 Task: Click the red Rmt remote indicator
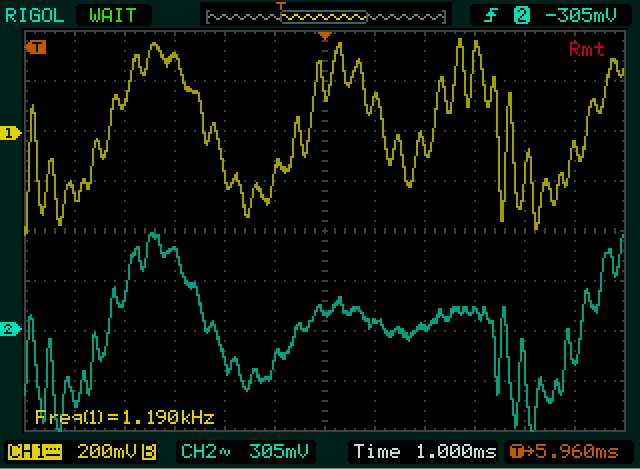pyautogui.click(x=586, y=49)
